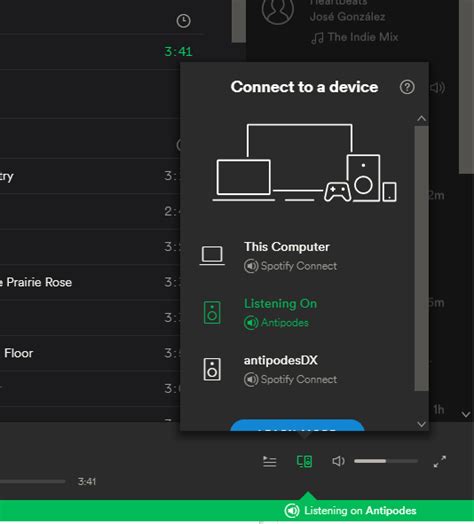The image size is (474, 524).
Task: Select the track ending in Floor
Action: point(90,353)
